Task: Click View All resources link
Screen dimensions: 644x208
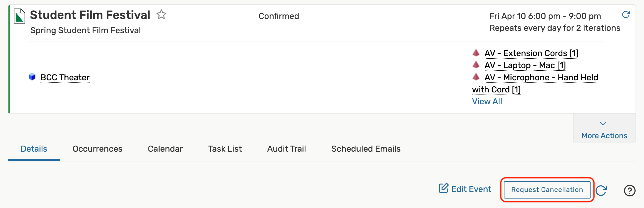Action: 487,101
